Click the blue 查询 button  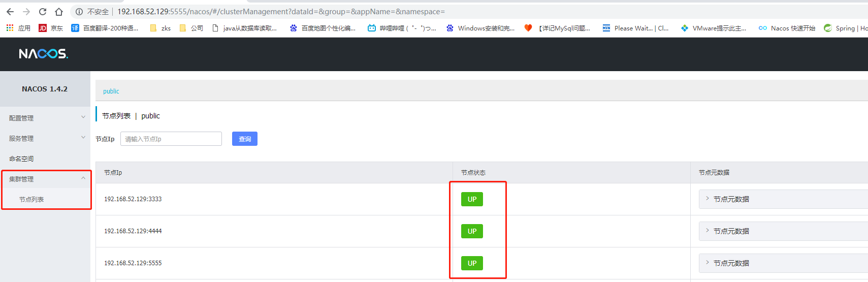[x=245, y=139]
